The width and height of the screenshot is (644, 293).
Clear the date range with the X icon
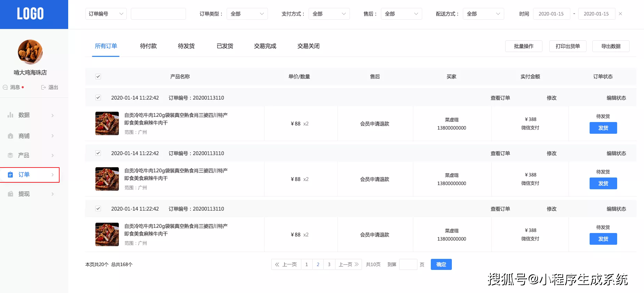620,14
